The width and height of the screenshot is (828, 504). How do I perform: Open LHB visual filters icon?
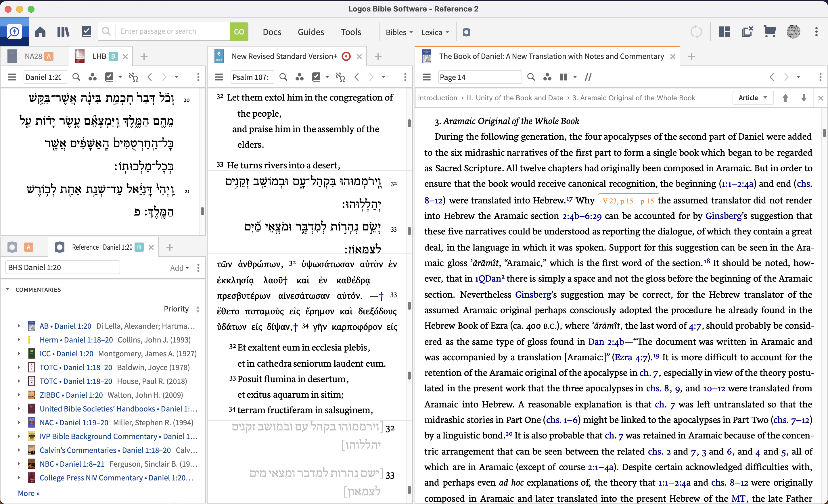pos(92,77)
